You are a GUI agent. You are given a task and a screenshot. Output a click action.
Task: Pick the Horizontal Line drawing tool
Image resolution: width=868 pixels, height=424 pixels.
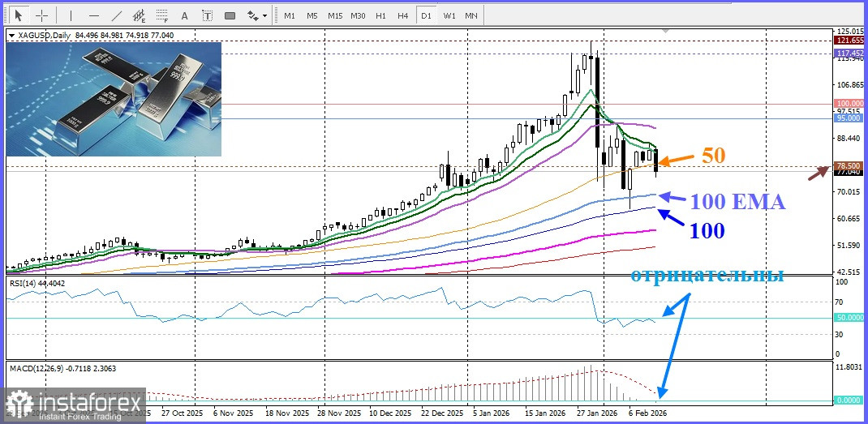[94, 15]
